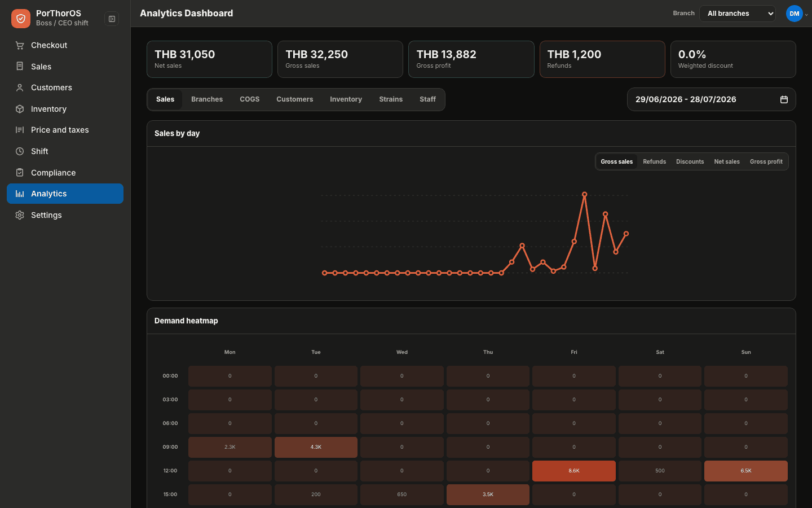Open Settings page in the sidebar
This screenshot has height=508, width=812.
(65, 215)
